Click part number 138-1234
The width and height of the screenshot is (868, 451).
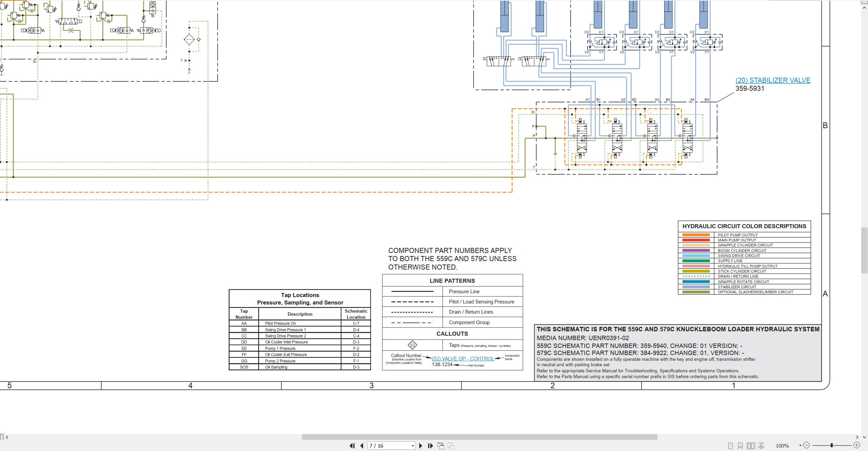tap(442, 365)
